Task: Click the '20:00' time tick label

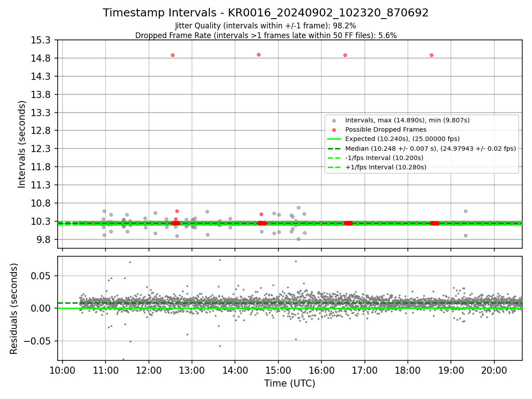Action: tap(494, 370)
